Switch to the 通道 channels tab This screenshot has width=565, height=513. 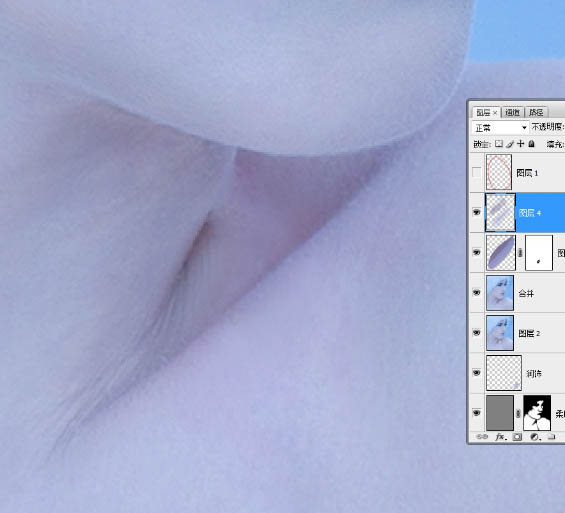pyautogui.click(x=512, y=112)
